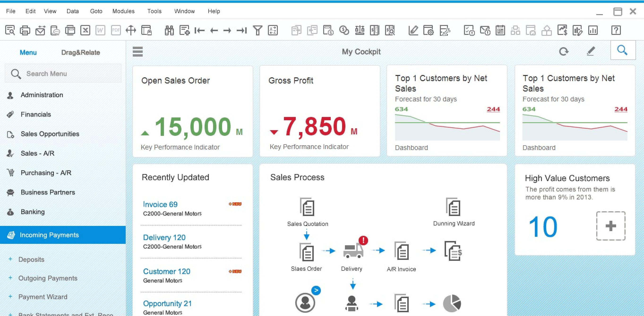Add a widget via the High Value Customers plus button
This screenshot has width=644, height=316.
tap(610, 226)
